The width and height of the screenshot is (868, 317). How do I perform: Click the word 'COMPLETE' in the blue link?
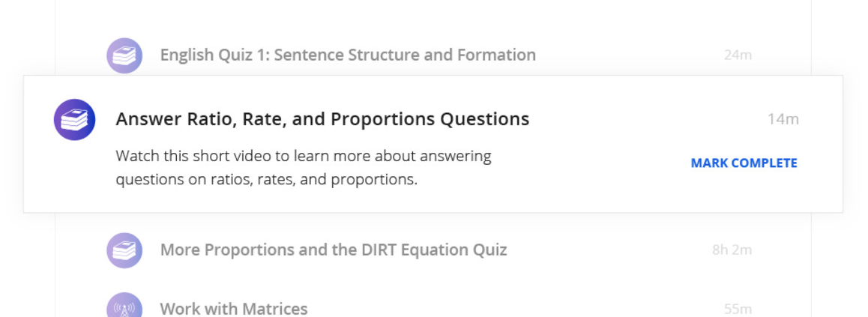[x=765, y=163]
